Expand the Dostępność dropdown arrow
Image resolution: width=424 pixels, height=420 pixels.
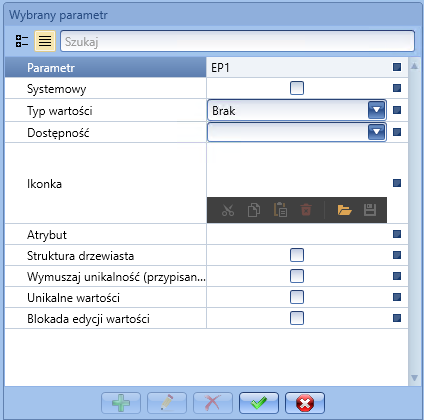pyautogui.click(x=377, y=132)
